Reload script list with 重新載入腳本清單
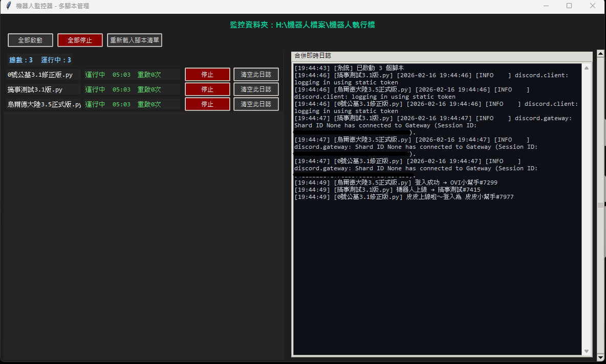 (x=135, y=40)
